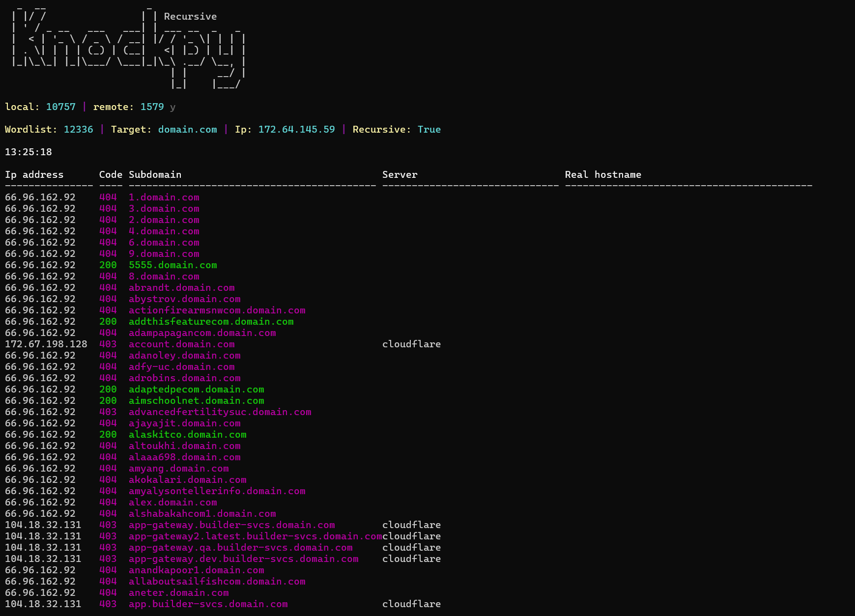
Task: Click the Recursive label in ASCII banner
Action: tap(191, 16)
